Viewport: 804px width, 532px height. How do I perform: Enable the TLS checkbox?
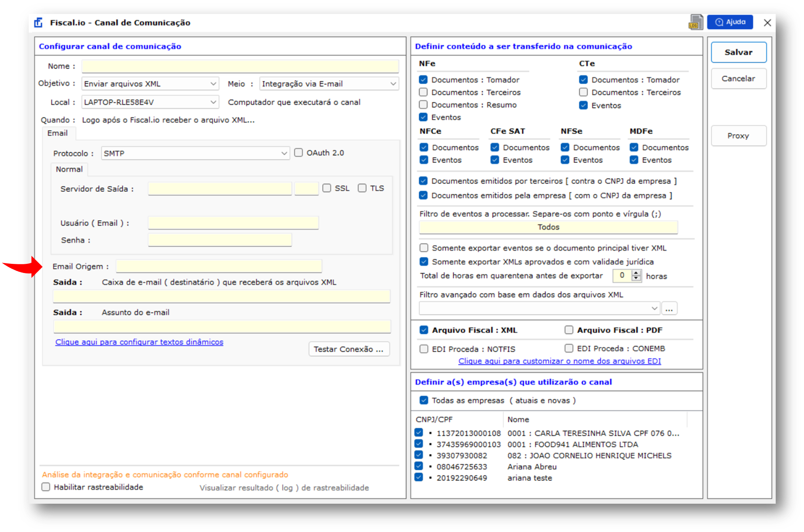coord(362,188)
